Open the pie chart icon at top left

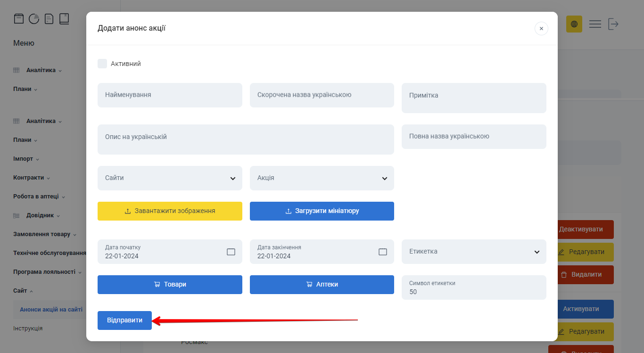click(x=34, y=18)
